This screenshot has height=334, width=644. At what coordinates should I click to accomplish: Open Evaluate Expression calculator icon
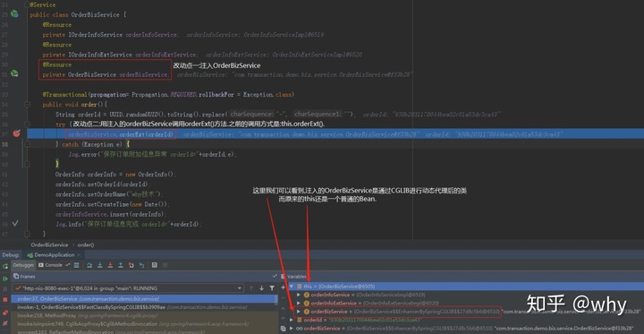155,265
